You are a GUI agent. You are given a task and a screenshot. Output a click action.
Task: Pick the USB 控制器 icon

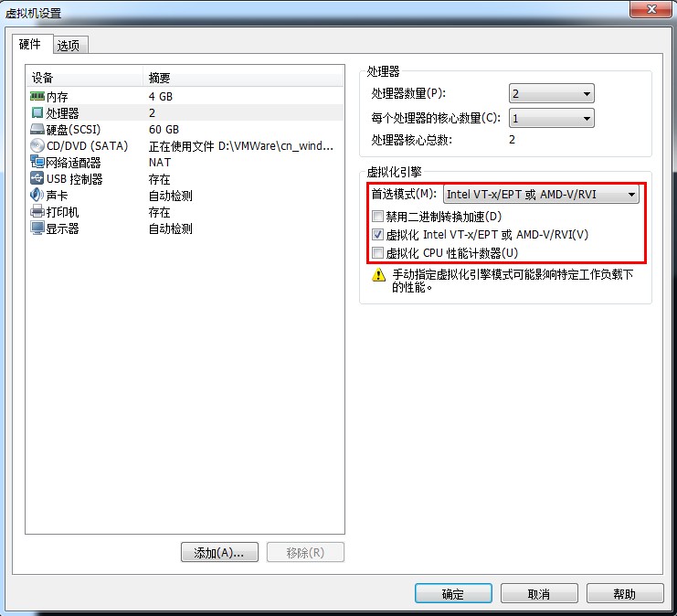[x=37, y=178]
